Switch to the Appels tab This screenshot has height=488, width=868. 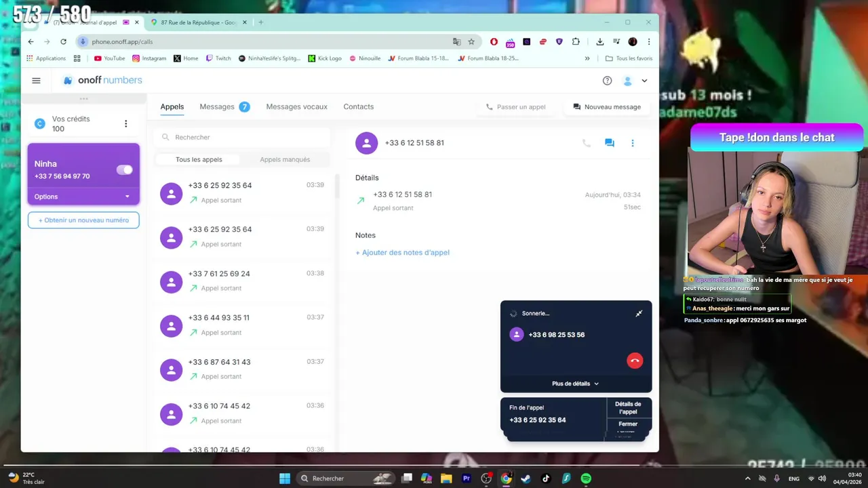172,106
